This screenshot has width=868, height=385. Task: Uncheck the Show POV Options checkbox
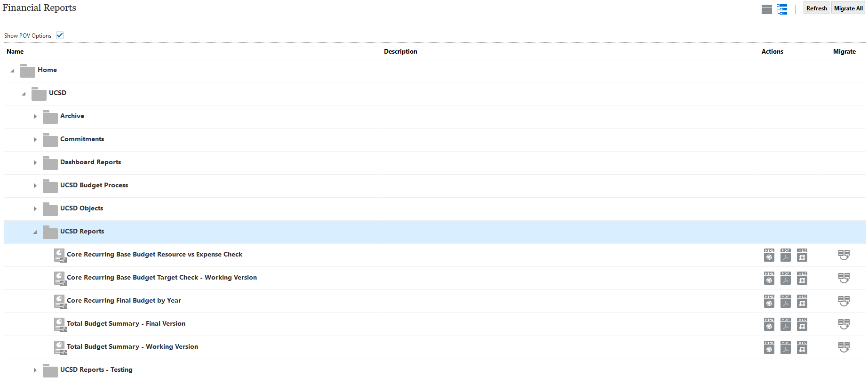(60, 35)
